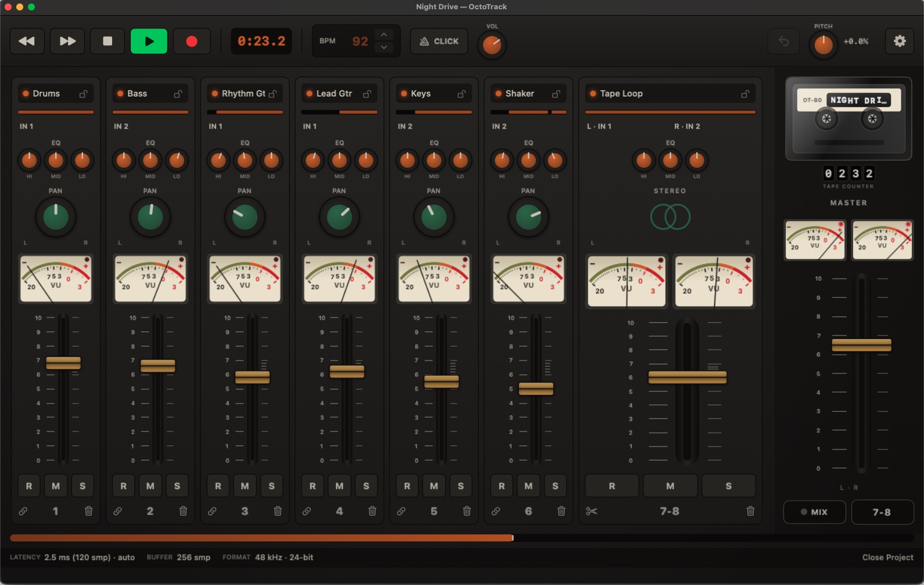The height and width of the screenshot is (585, 924).
Task: Click the link icon on track 4
Action: pyautogui.click(x=306, y=511)
